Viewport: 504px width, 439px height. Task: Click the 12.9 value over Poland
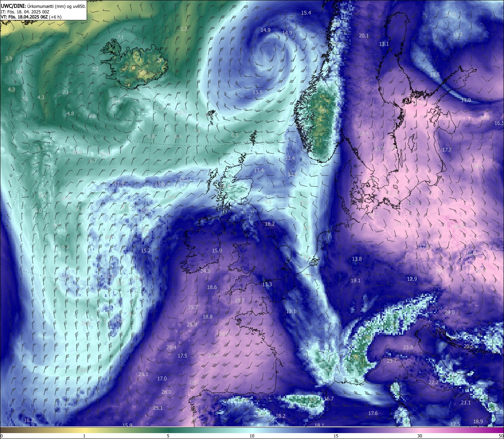[x=412, y=279]
